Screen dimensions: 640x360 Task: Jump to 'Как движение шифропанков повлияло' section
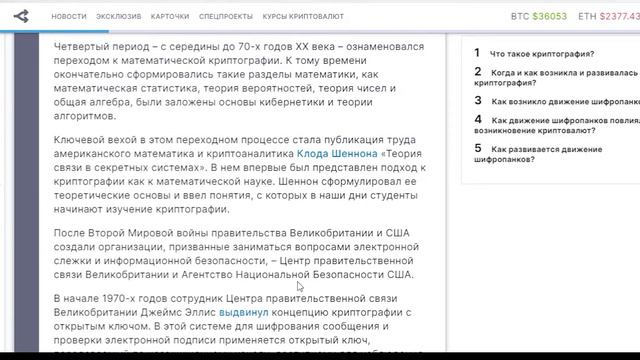pos(557,125)
